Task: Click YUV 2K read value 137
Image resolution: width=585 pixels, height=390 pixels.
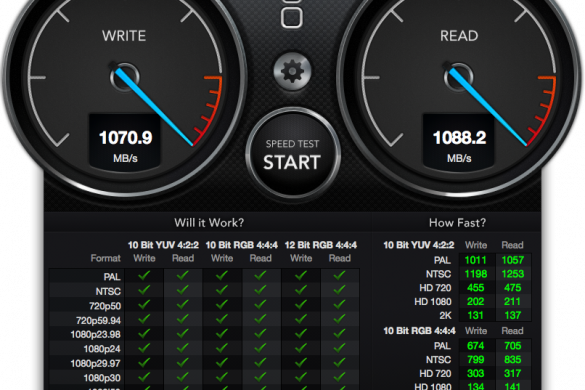Action: click(x=513, y=315)
